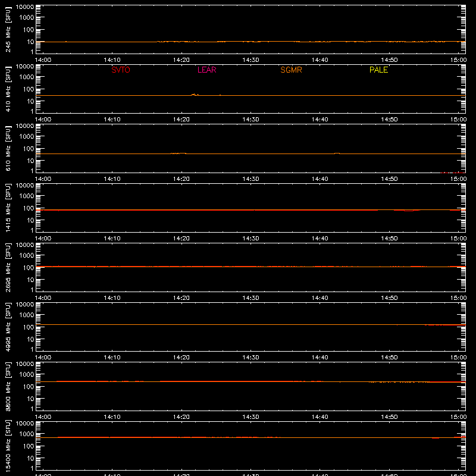
Task: Click the 14:30 tick label under the 8800 MHz panel
Action: coord(250,417)
